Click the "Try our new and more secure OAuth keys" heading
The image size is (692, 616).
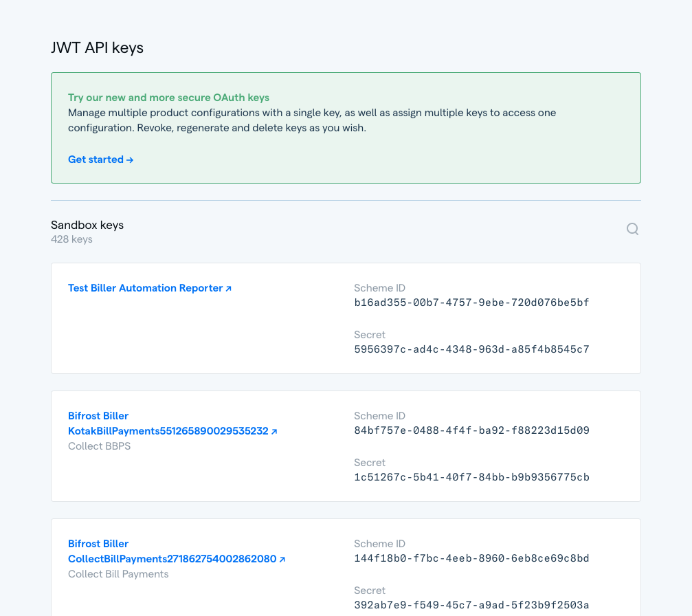click(168, 98)
